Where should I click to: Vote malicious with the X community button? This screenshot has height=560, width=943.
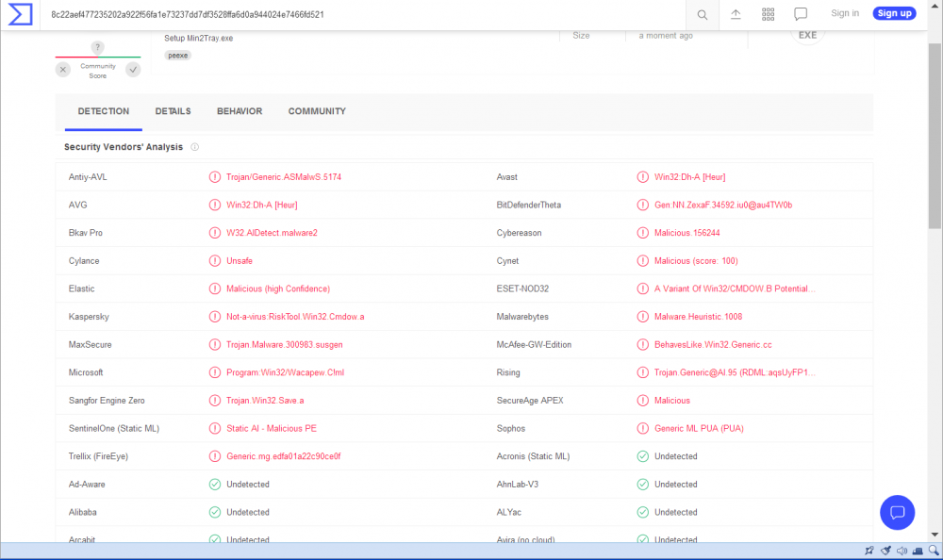63,70
